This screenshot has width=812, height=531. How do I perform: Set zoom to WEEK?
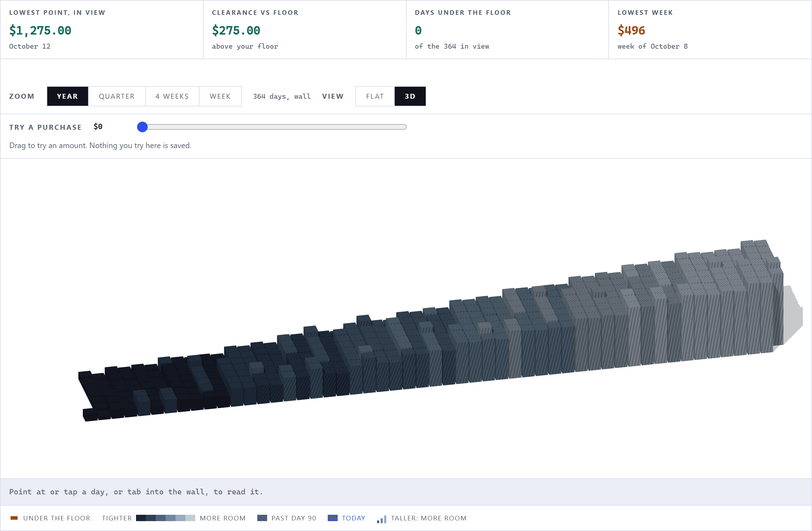[x=220, y=96]
